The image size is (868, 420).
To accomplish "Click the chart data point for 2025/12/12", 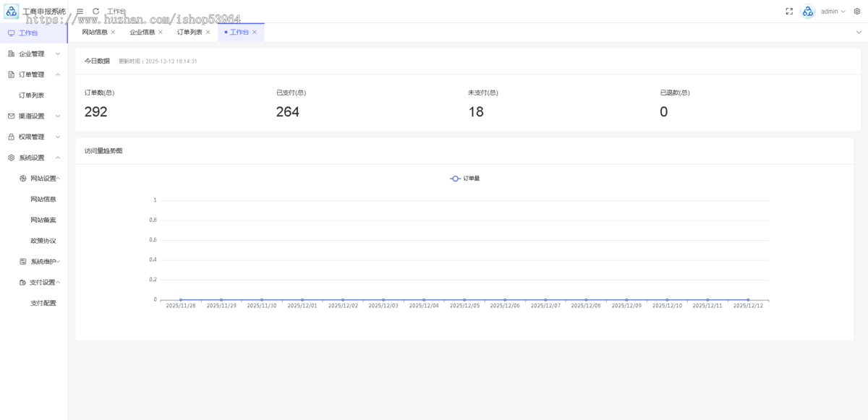I will 748,299.
